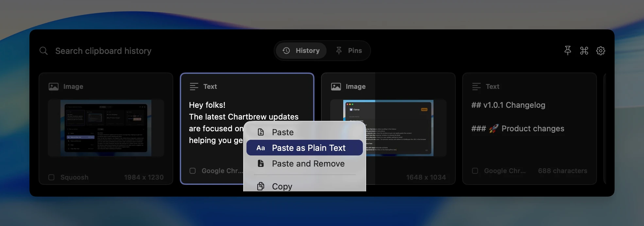This screenshot has height=226, width=644.
Task: Click the Copy icon in context menu
Action: pos(261,186)
